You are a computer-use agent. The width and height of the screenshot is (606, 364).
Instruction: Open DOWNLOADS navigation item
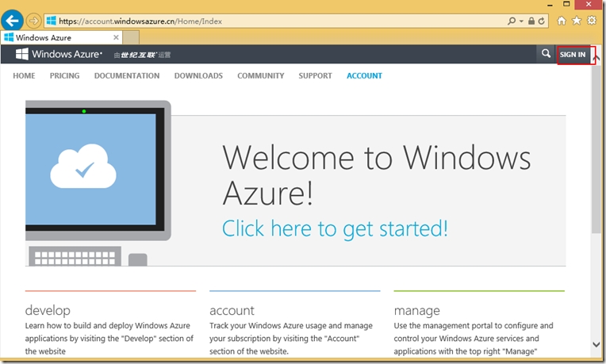[x=198, y=76]
